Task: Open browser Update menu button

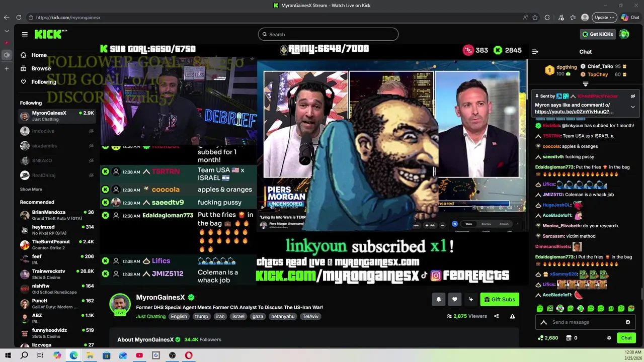Action: tap(604, 17)
